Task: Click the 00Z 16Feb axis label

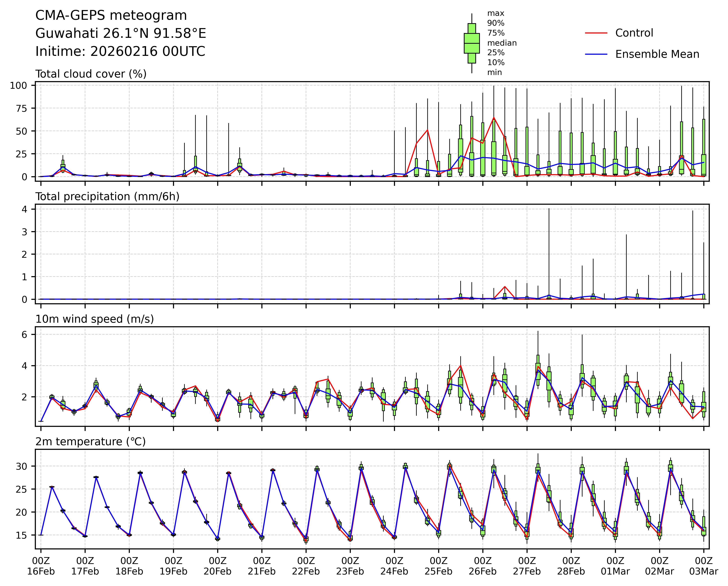Action: pos(41,566)
